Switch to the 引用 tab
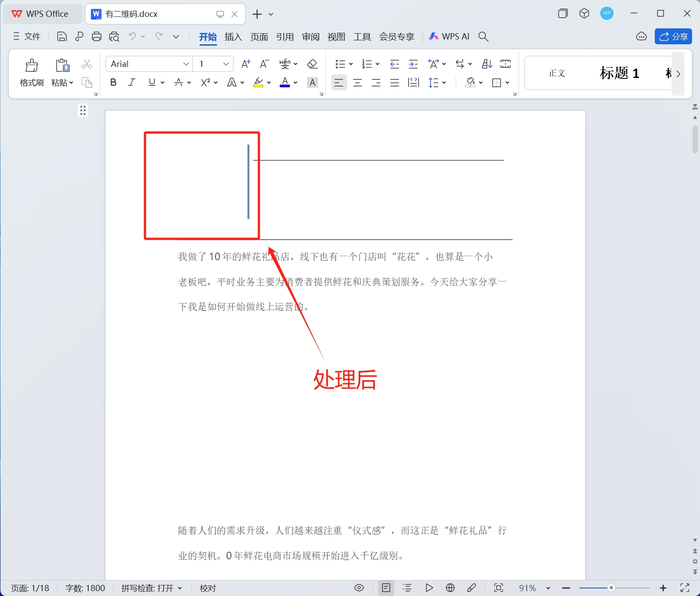Screen dimensions: 700x596 285,37
